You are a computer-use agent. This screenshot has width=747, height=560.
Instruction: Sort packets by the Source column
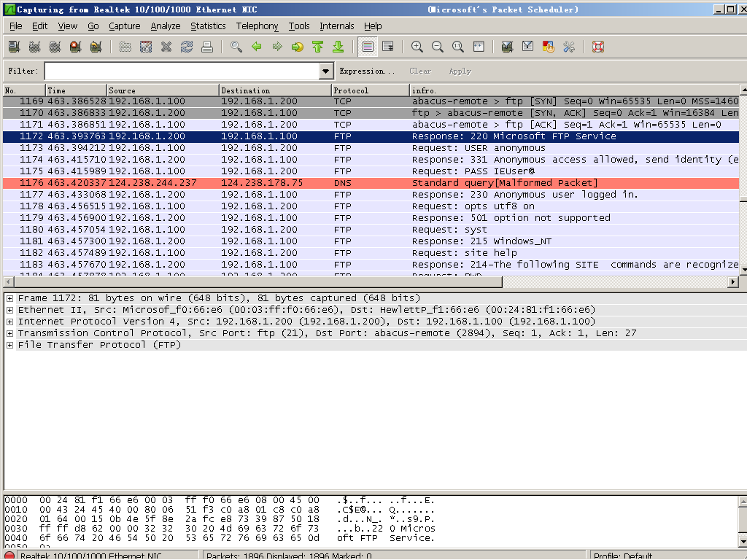click(163, 90)
